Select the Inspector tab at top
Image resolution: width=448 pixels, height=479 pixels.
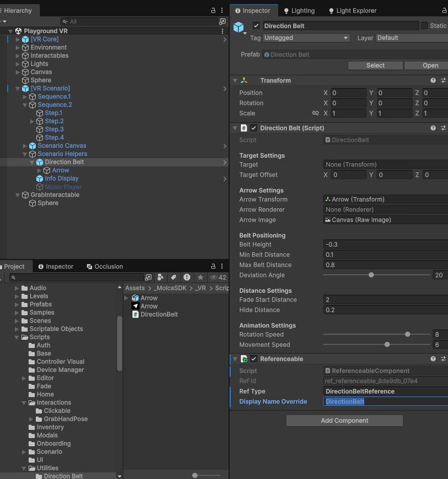(253, 11)
